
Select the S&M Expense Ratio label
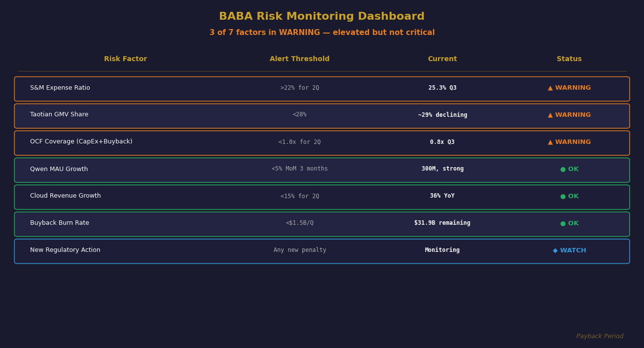coord(60,88)
